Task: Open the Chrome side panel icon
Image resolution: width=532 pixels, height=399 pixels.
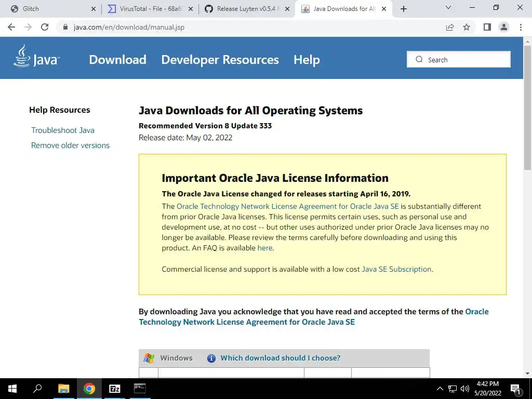Action: pyautogui.click(x=487, y=27)
